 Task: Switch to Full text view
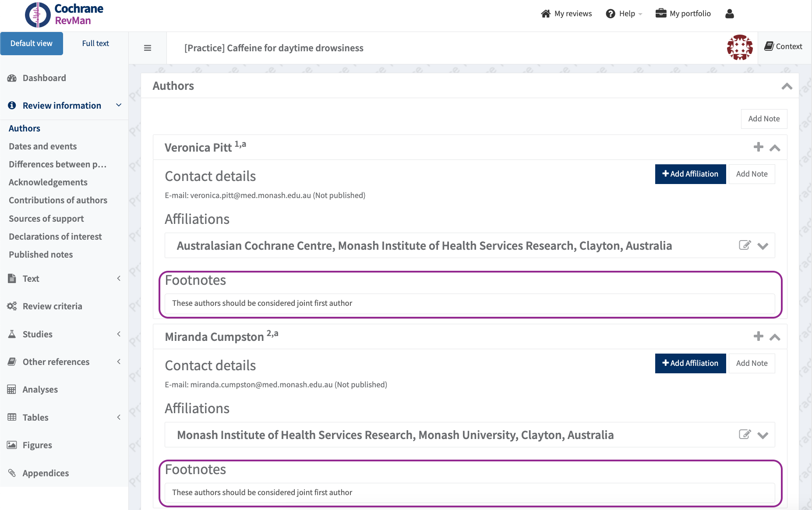[x=95, y=43]
